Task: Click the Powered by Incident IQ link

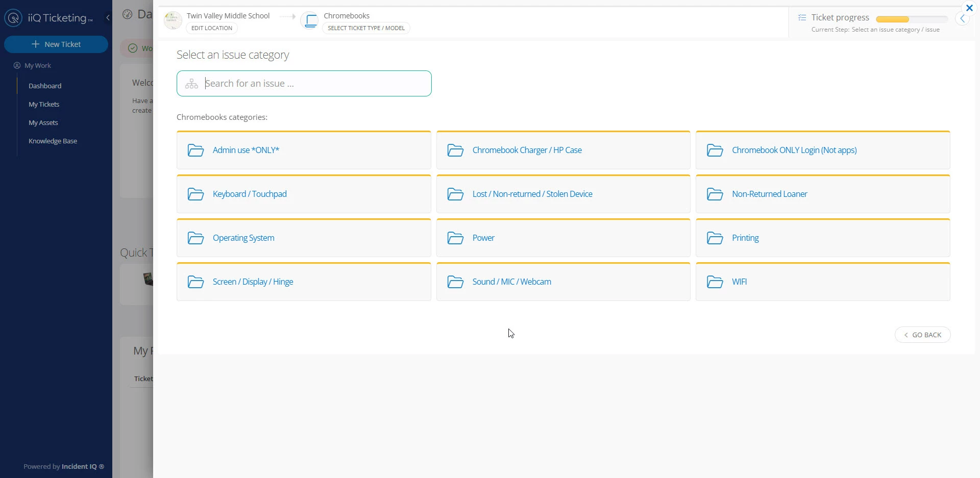Action: (x=64, y=466)
